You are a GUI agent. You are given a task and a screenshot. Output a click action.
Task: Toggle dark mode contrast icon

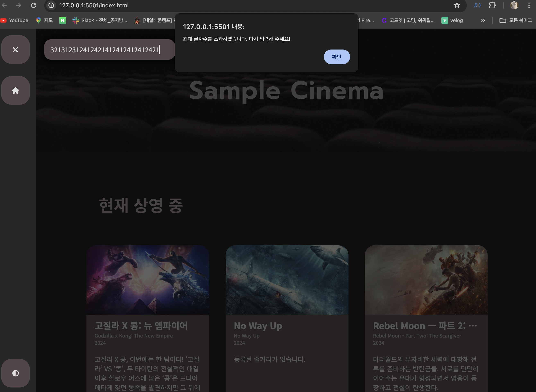pos(15,373)
